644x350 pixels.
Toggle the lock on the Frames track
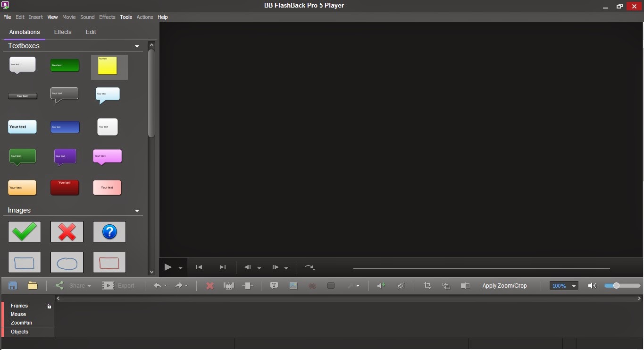pyautogui.click(x=49, y=306)
